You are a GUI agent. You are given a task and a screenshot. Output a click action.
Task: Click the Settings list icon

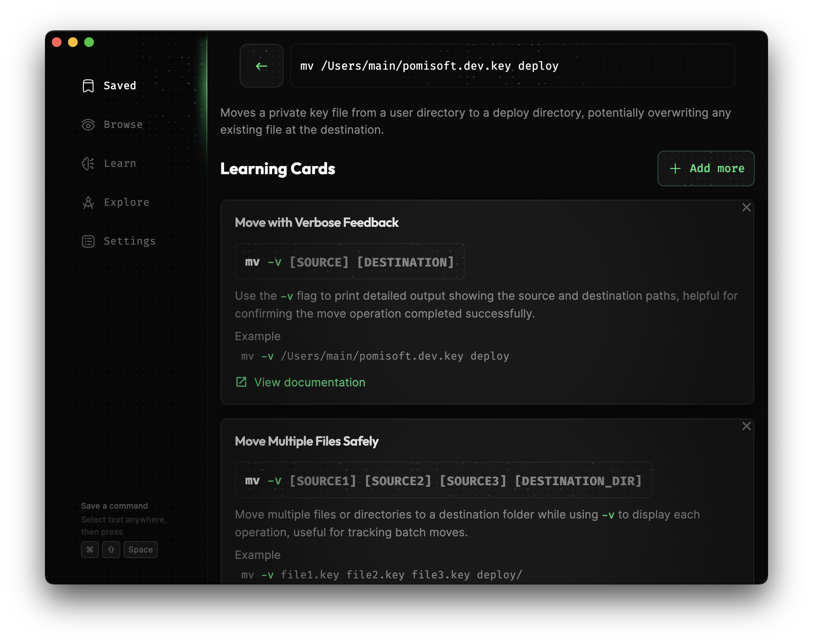(x=88, y=241)
